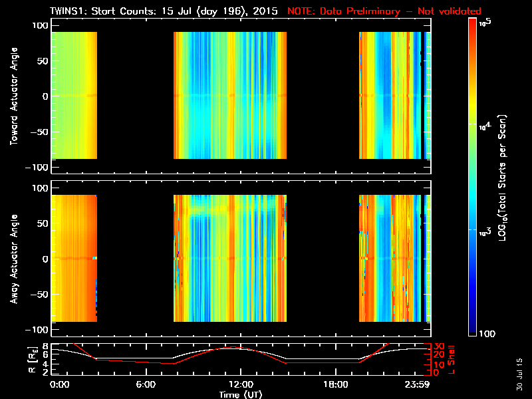The image size is (532, 399).
Task: Click the Away panel middle data block
Action: coord(230,258)
